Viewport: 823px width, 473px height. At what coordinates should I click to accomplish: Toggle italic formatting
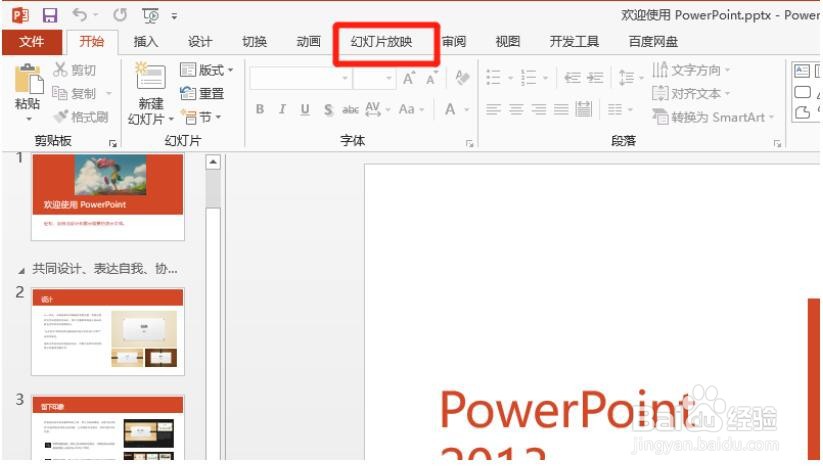(x=282, y=109)
